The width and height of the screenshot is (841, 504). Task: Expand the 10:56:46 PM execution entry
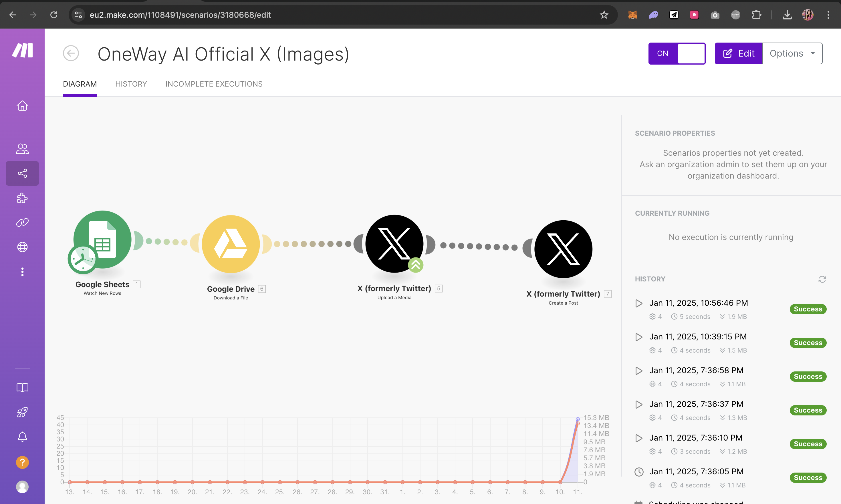(x=639, y=303)
